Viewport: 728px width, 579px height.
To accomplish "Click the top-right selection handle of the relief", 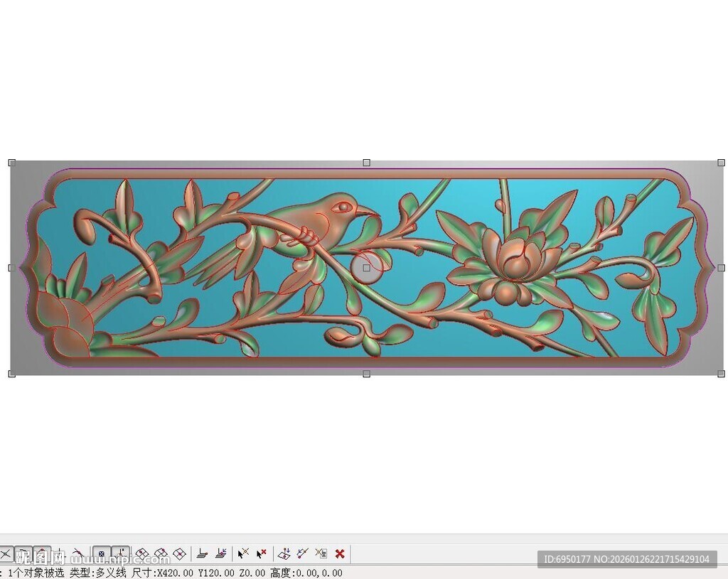I will click(721, 163).
